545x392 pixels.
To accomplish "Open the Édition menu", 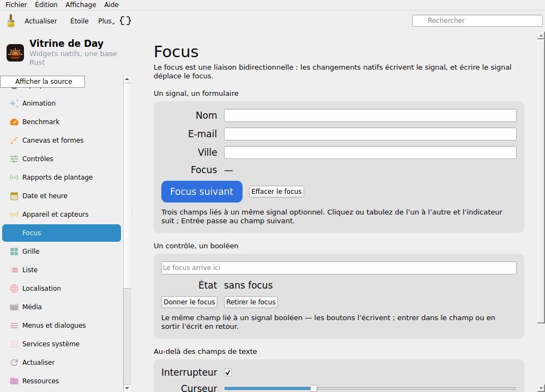I will (x=46, y=4).
